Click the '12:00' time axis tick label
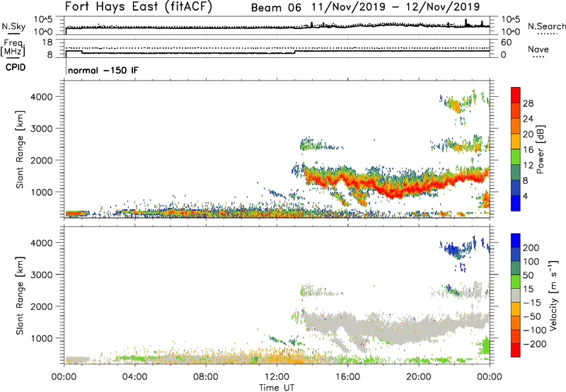The width and height of the screenshot is (566, 392). coord(277,377)
